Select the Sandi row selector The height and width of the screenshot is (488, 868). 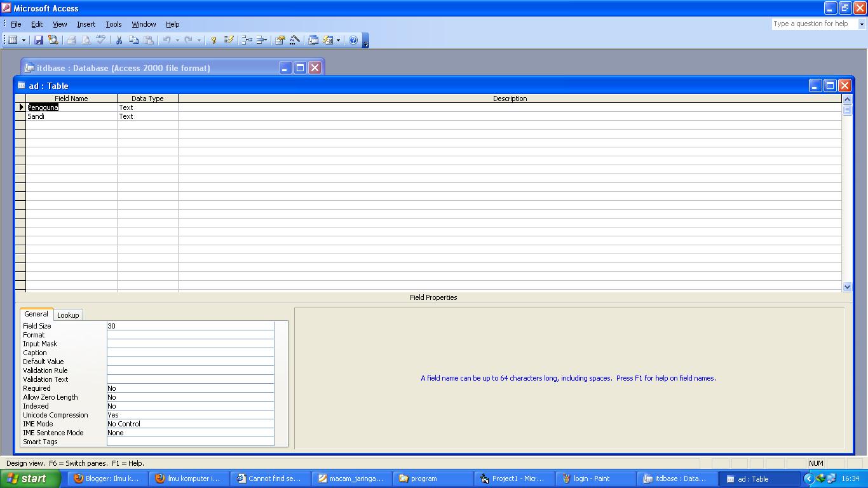20,116
